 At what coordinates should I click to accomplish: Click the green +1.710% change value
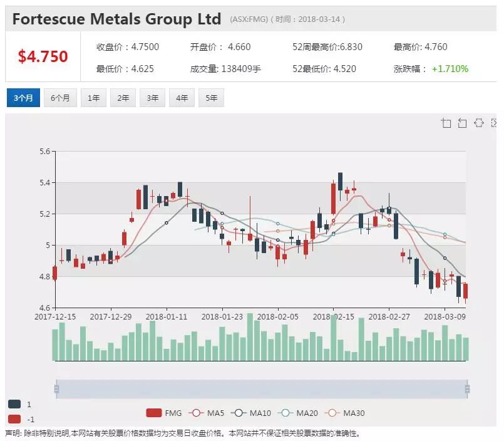coord(450,69)
